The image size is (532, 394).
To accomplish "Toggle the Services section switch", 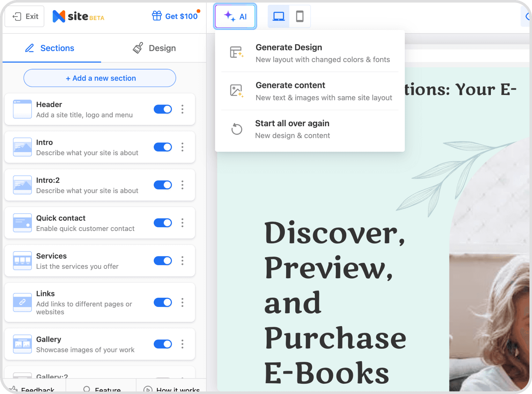I will [x=163, y=261].
